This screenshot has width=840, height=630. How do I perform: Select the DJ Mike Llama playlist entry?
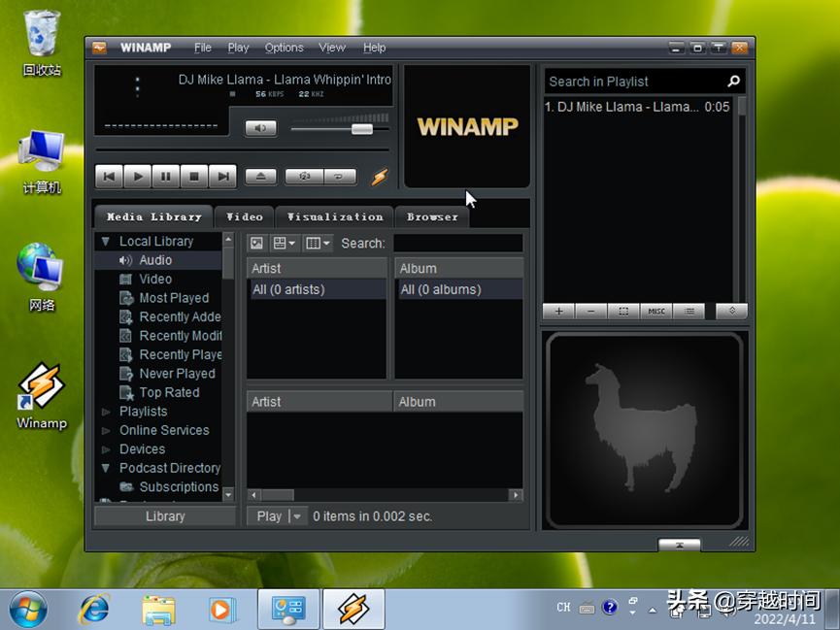coord(637,107)
